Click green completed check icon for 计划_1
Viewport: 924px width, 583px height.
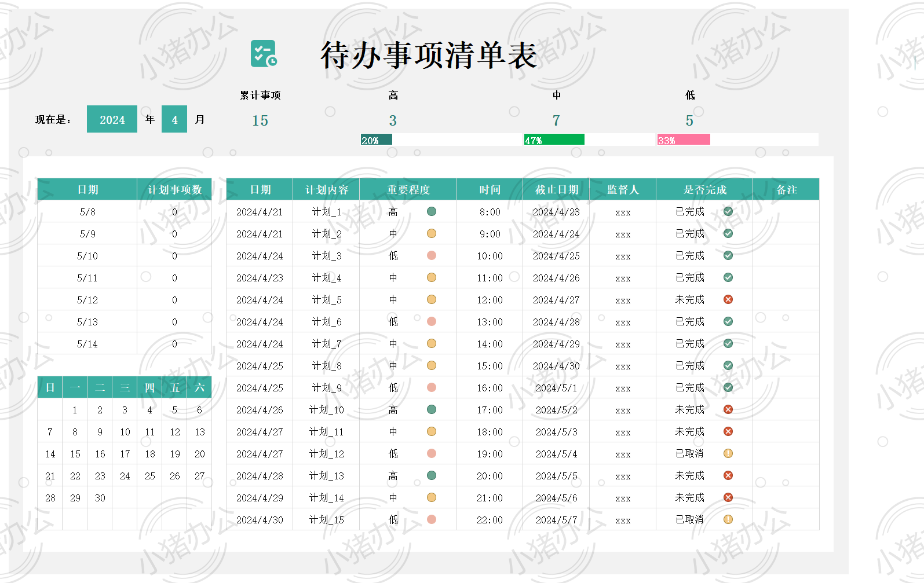pos(728,211)
